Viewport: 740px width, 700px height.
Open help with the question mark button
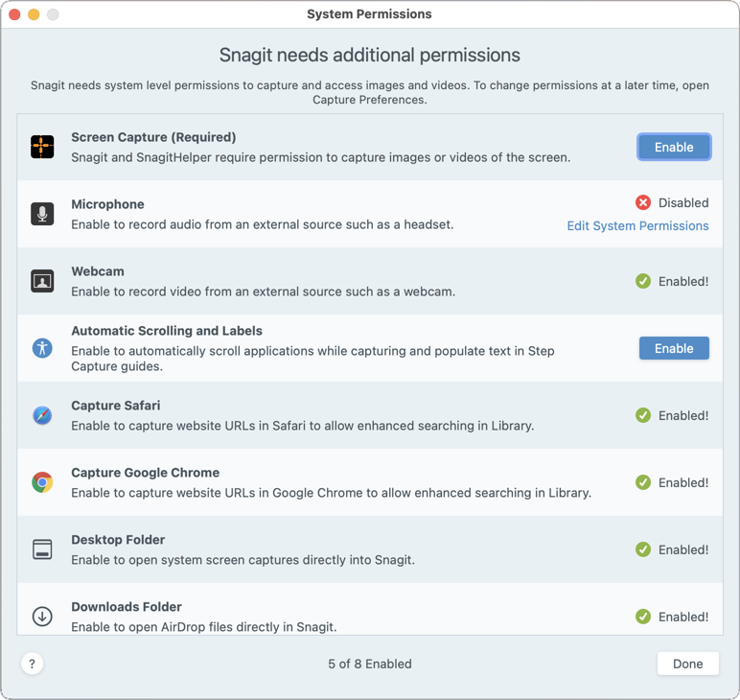click(32, 664)
